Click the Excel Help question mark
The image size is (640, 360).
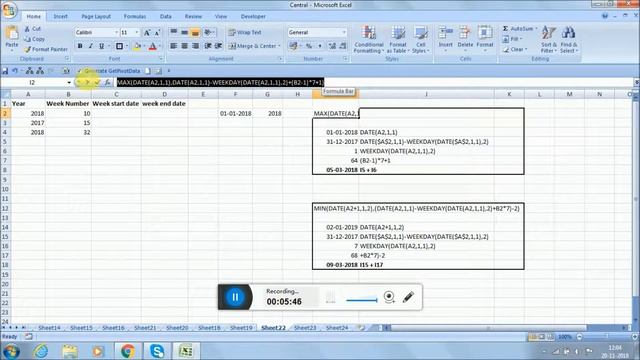coord(605,16)
